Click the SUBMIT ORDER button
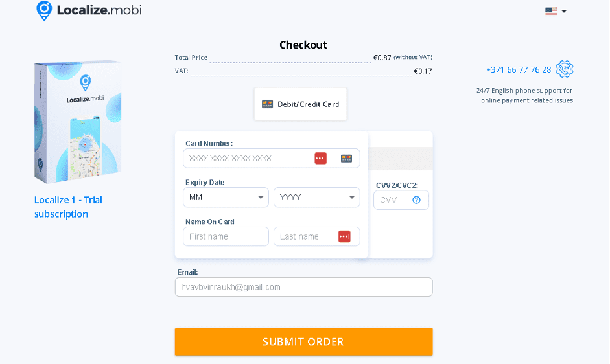610x364 pixels. (x=303, y=342)
